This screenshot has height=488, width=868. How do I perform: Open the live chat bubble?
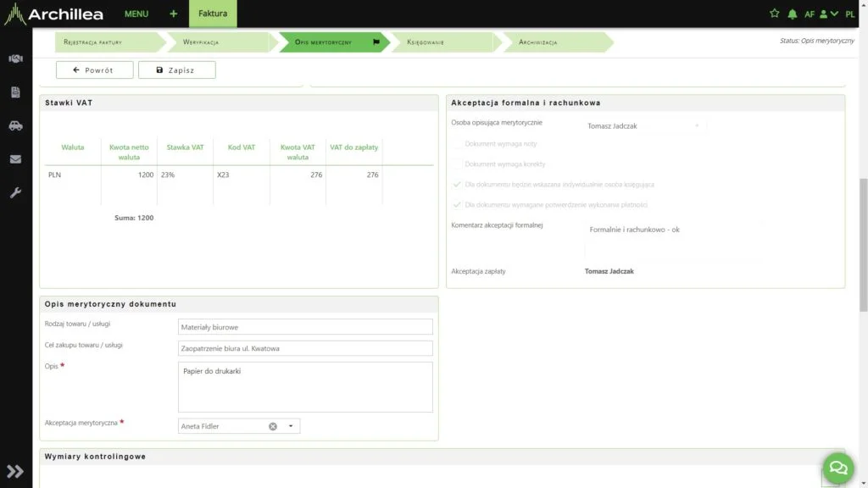tap(837, 468)
